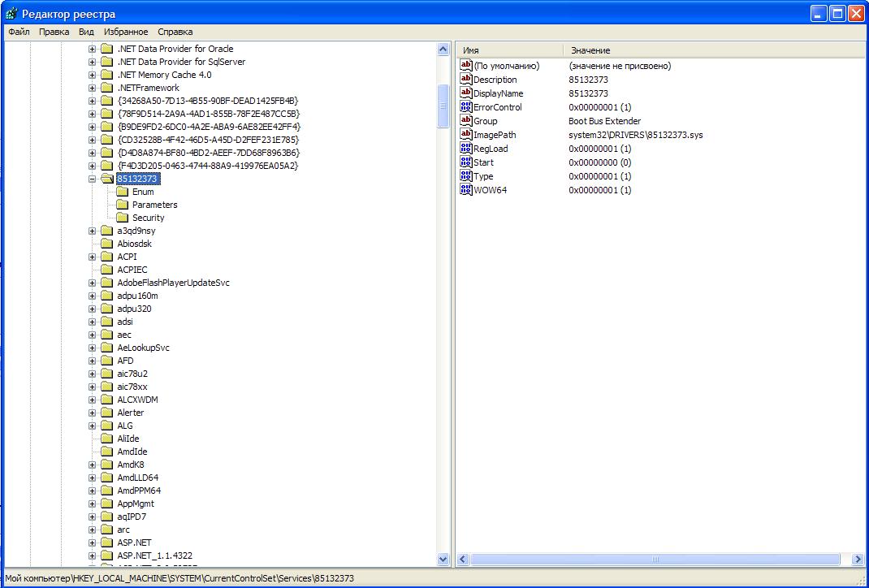Open the Файл menu
This screenshot has height=588, width=869.
pos(19,32)
